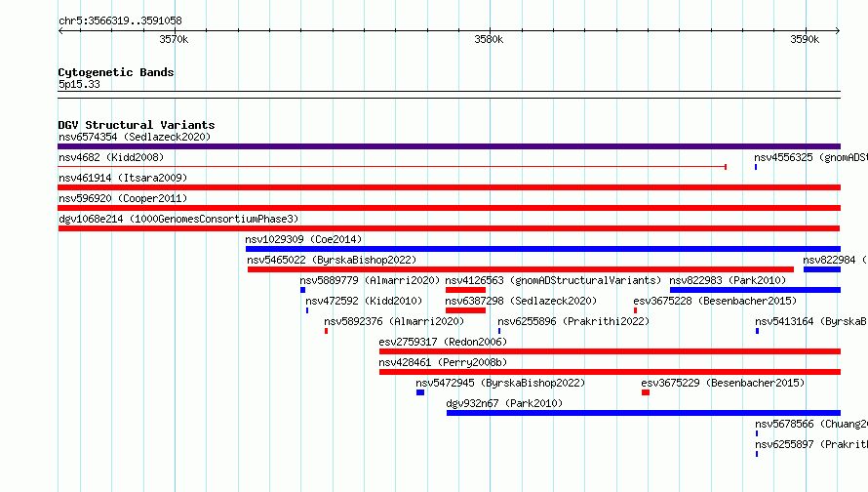Screen dimensions: 868x492
Task: Open nsv5889779 (Almarri2020) label
Action: point(370,280)
